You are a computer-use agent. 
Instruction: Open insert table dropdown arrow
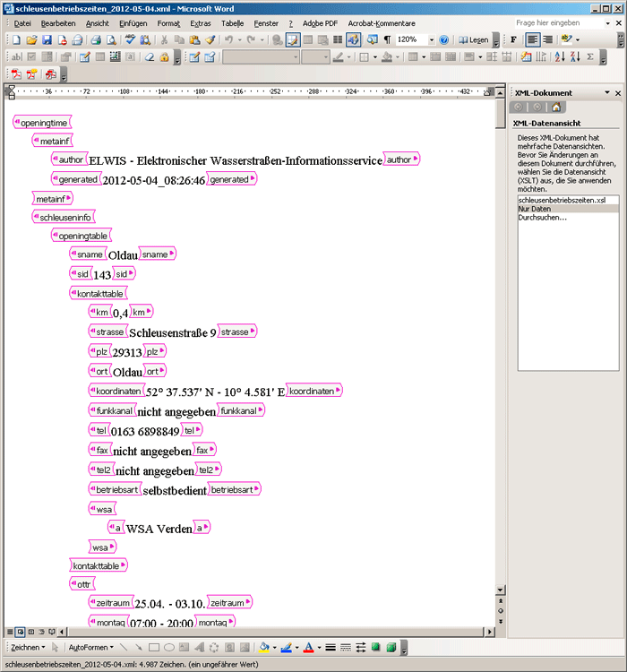point(424,57)
